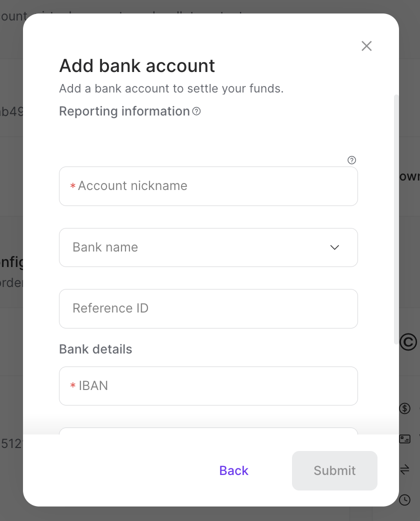Expand the chevron in the Bank name field
The width and height of the screenshot is (420, 521).
(334, 247)
